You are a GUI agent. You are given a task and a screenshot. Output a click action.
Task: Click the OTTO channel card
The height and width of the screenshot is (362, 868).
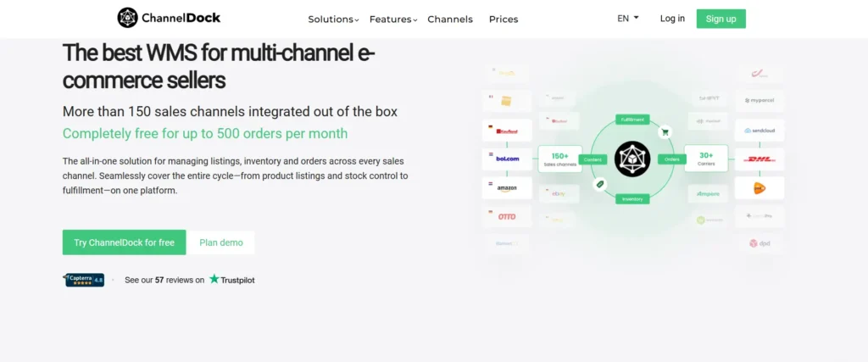[x=507, y=216]
